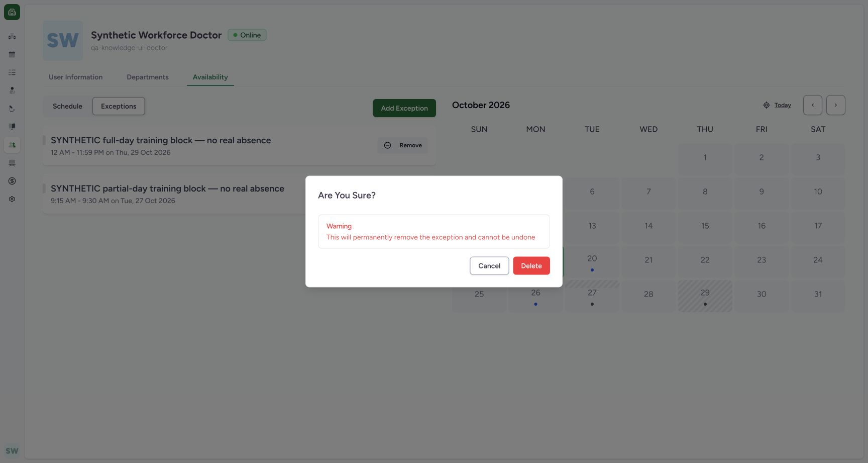868x463 pixels.
Task: Click the SYNTHETIC partial-day training block title
Action: (x=167, y=189)
